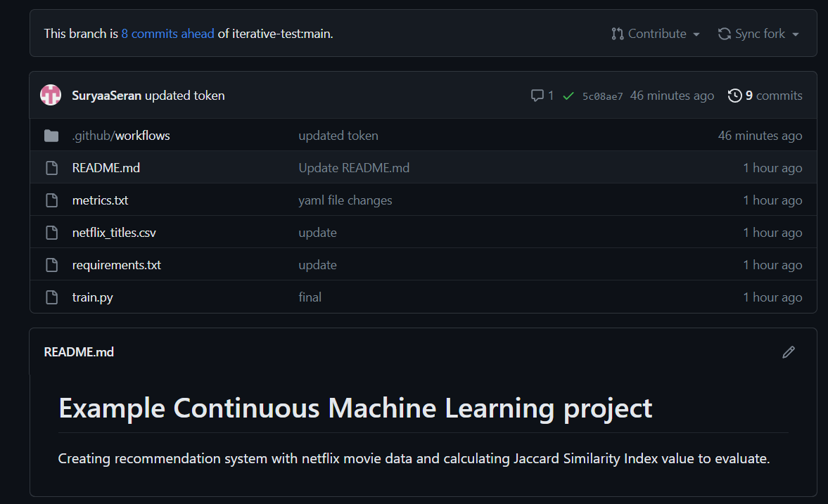
Task: Open the 'Update README.md' commit message
Action: 354,167
